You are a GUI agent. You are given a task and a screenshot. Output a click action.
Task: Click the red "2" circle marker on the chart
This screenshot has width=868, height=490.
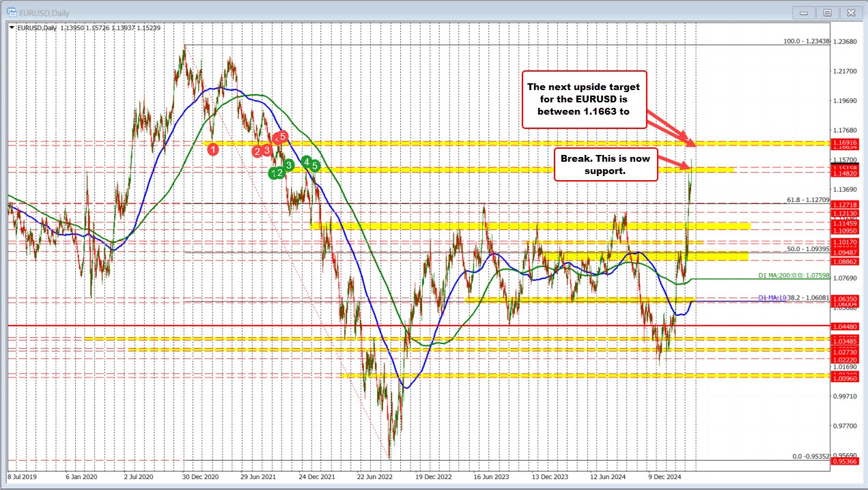tap(257, 151)
